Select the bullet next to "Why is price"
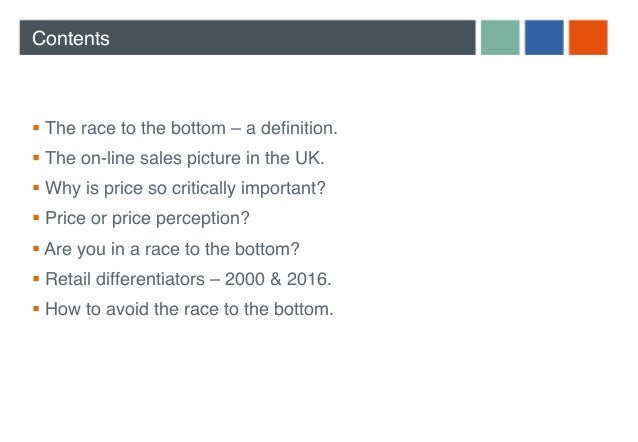 pyautogui.click(x=36, y=188)
